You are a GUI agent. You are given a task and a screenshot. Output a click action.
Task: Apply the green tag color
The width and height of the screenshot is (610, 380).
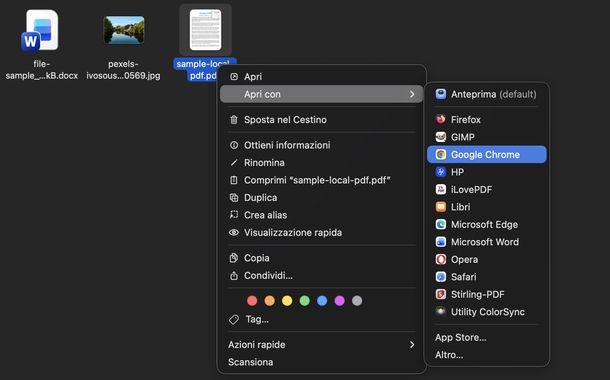[x=305, y=301]
